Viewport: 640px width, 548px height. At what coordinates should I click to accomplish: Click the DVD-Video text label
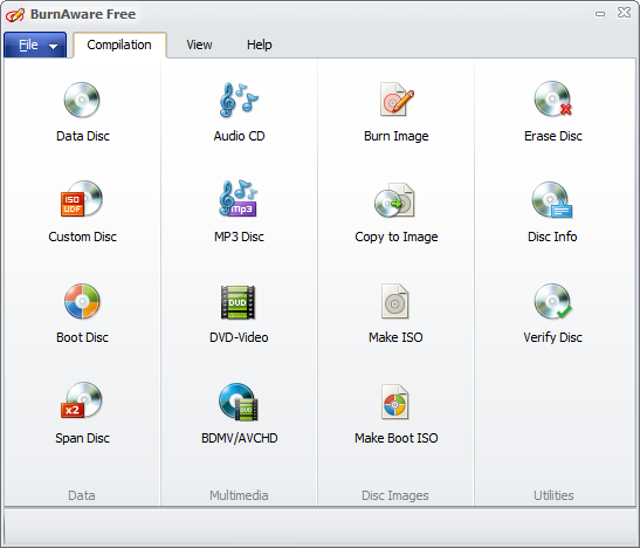click(x=239, y=337)
